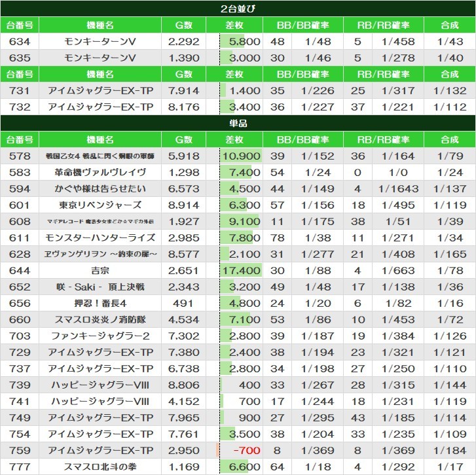The image size is (476, 475).
Task: Click RB probability 1/458
Action: click(398, 42)
